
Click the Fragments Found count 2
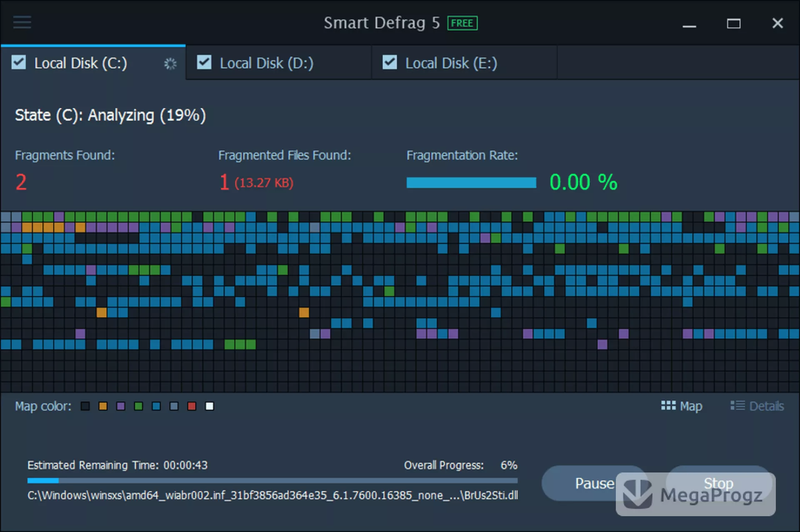[x=21, y=182]
